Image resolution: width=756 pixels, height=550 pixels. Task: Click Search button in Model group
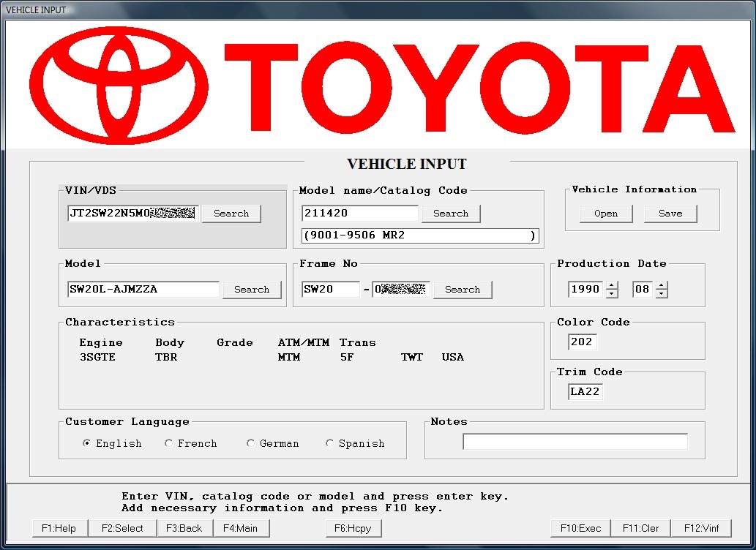coord(252,290)
